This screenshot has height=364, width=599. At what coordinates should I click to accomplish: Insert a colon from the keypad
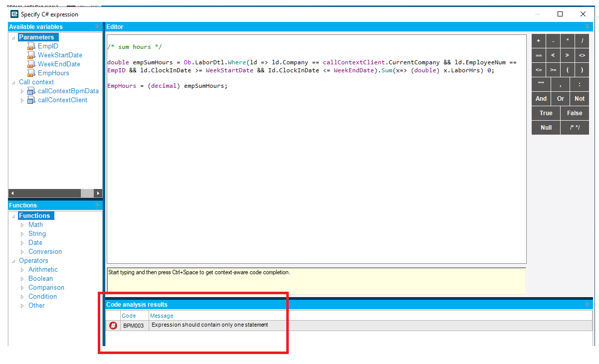click(580, 84)
